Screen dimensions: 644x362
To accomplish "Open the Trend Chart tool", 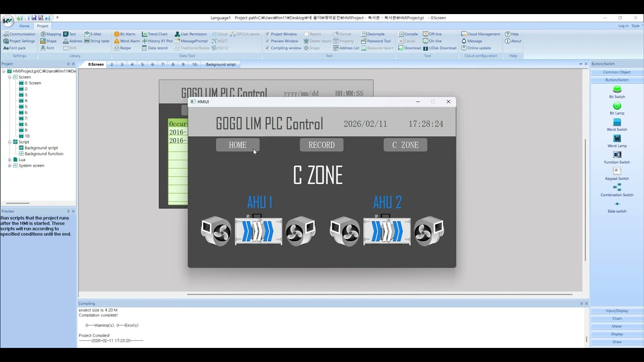I will 154,34.
